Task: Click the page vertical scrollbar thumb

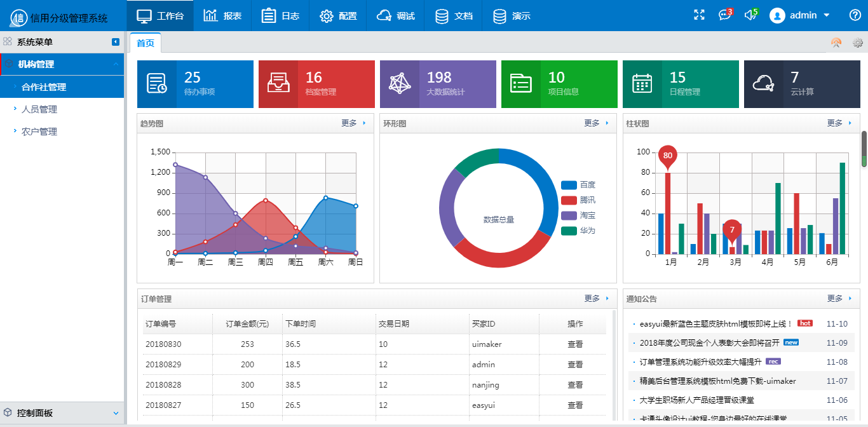Action: pos(864,149)
